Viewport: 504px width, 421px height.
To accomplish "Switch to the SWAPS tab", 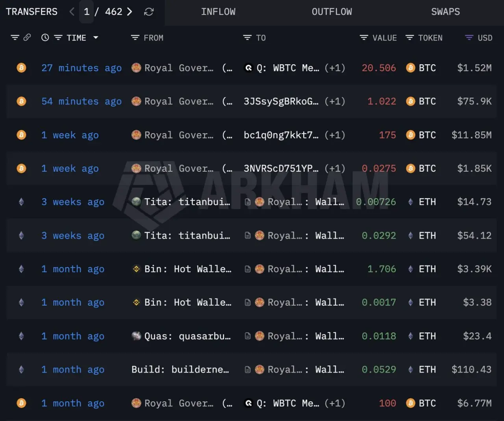I will (x=445, y=12).
